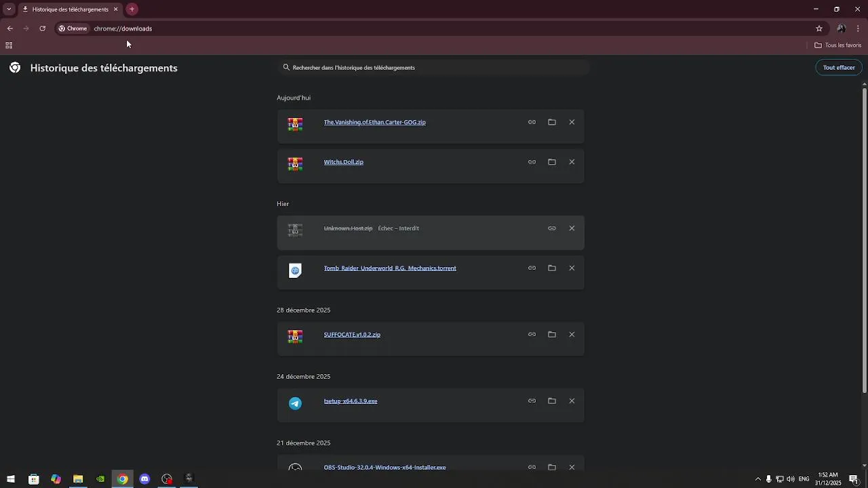Screen dimensions: 868x488
Task: Open SUFFOCATE.v1.0.2.zip file link
Action: coord(352,334)
